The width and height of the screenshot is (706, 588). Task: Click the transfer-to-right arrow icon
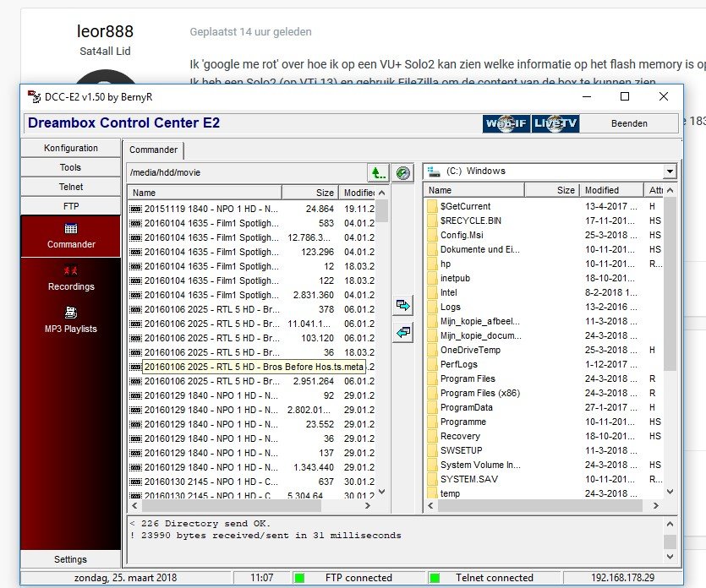click(x=403, y=304)
